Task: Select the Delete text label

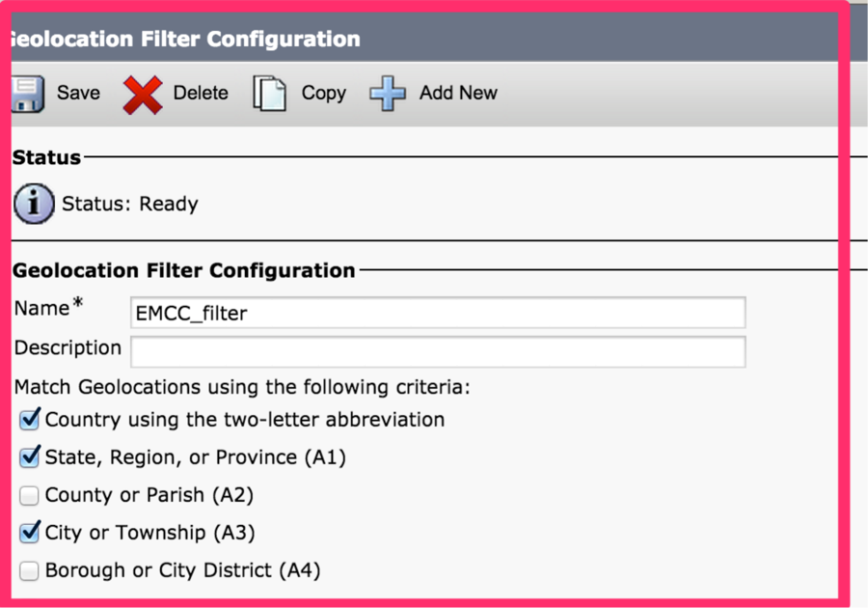Action: coord(201,93)
